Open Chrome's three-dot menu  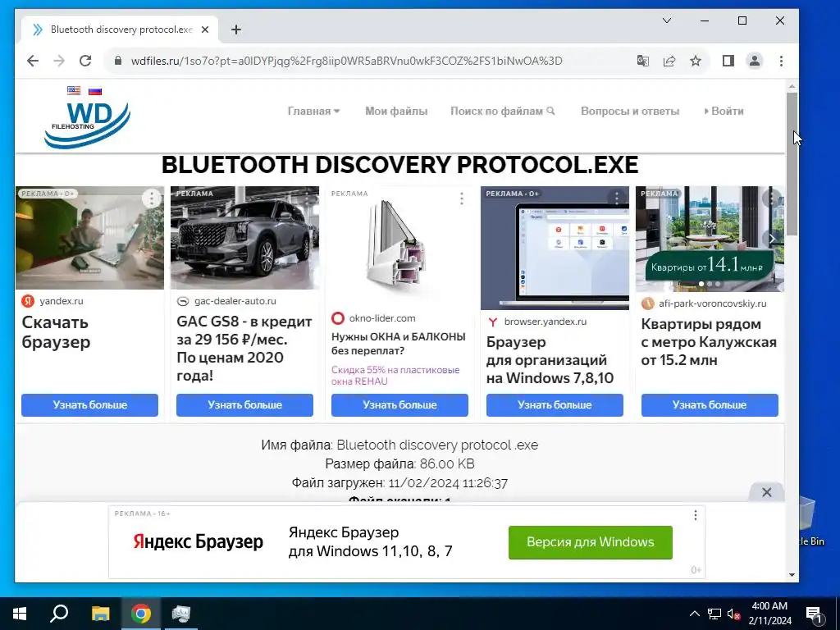[x=781, y=61]
